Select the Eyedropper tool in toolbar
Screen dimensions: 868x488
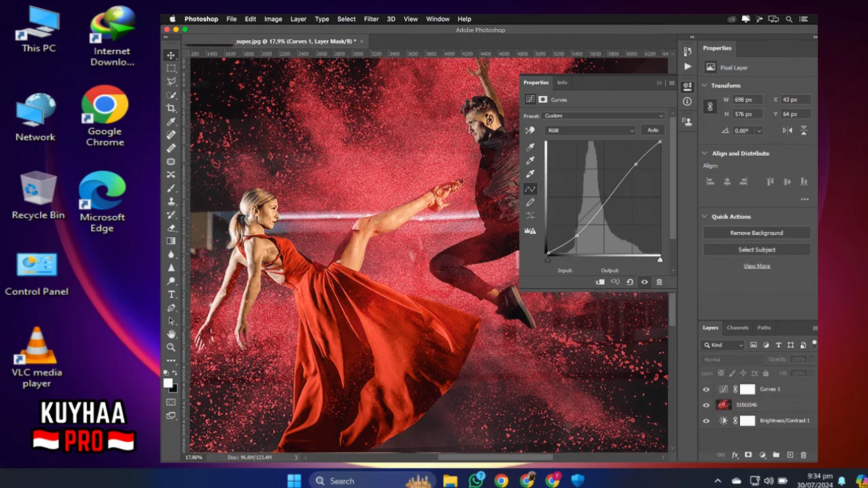click(172, 122)
